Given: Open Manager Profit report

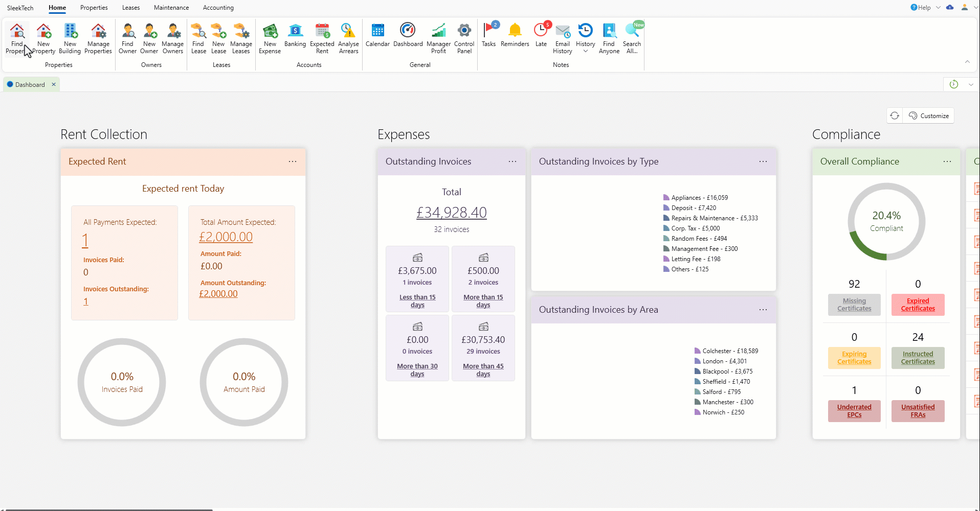Looking at the screenshot, I should click(439, 38).
